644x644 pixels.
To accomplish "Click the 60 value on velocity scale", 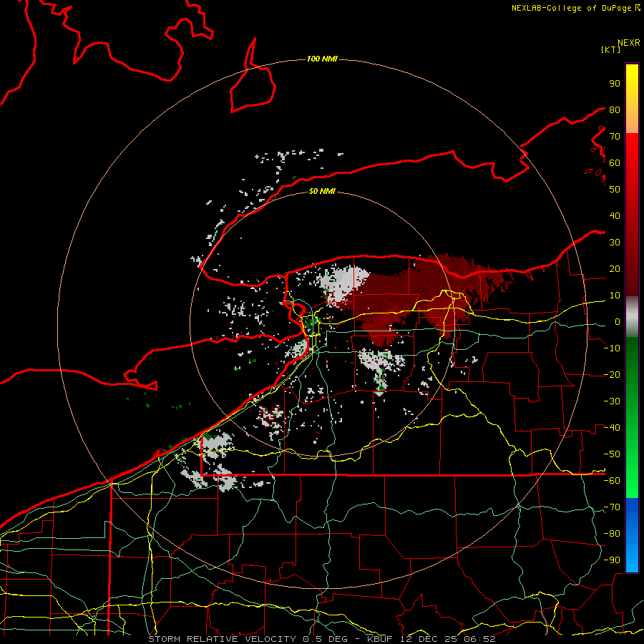I will [615, 162].
